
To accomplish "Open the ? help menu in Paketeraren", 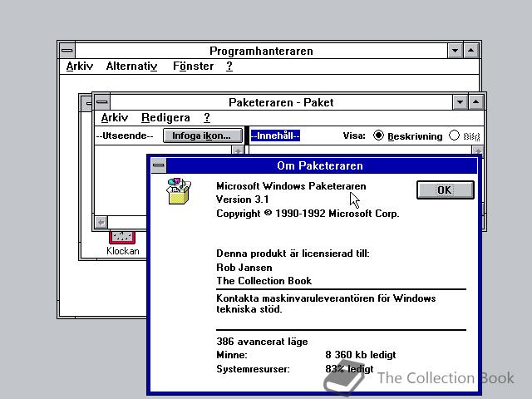I will pyautogui.click(x=207, y=117).
